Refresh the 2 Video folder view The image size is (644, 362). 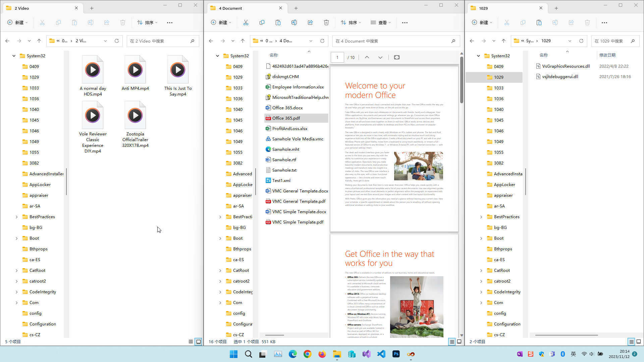pos(117,41)
